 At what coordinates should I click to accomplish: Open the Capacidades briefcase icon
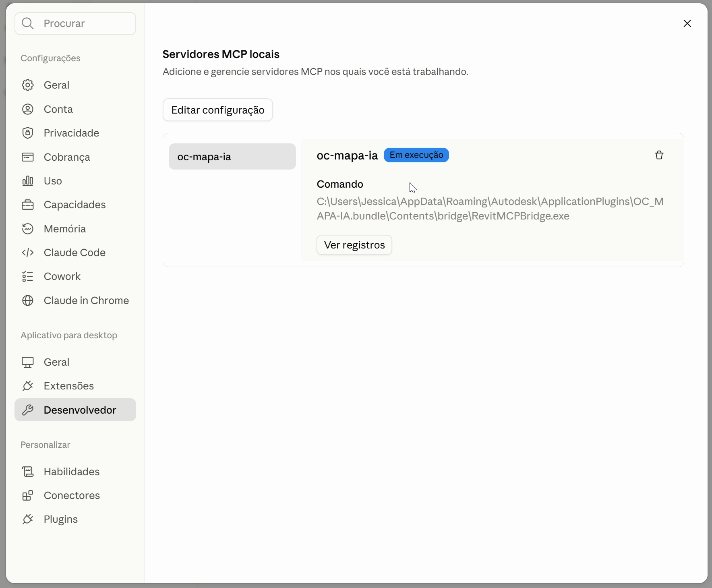[x=28, y=205]
